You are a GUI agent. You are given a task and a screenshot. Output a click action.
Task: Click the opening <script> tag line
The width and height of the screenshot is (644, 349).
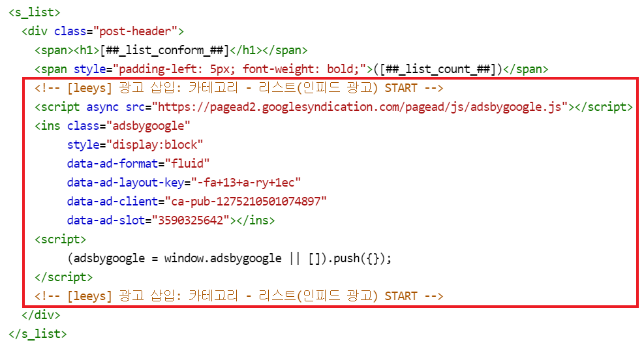click(x=61, y=239)
